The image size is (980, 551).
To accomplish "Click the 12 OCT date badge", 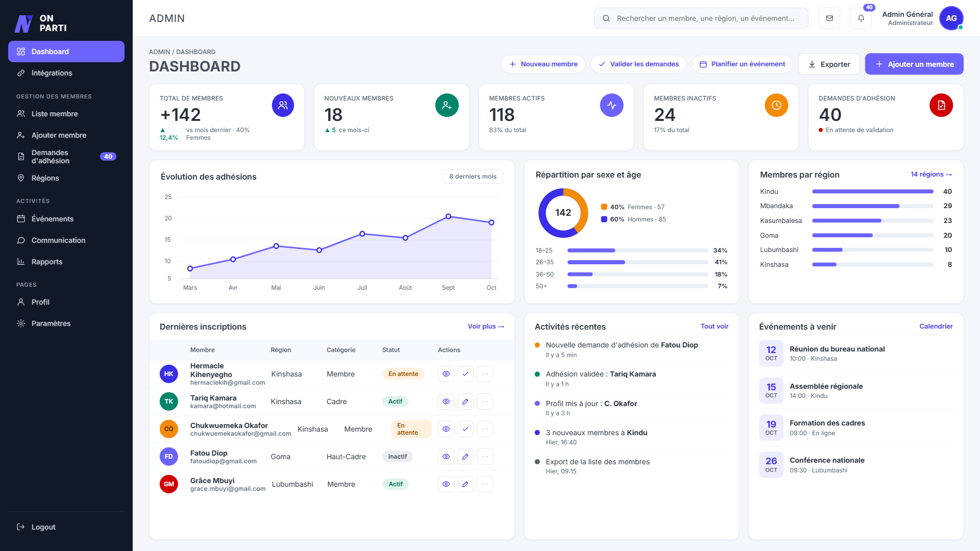I will (771, 353).
